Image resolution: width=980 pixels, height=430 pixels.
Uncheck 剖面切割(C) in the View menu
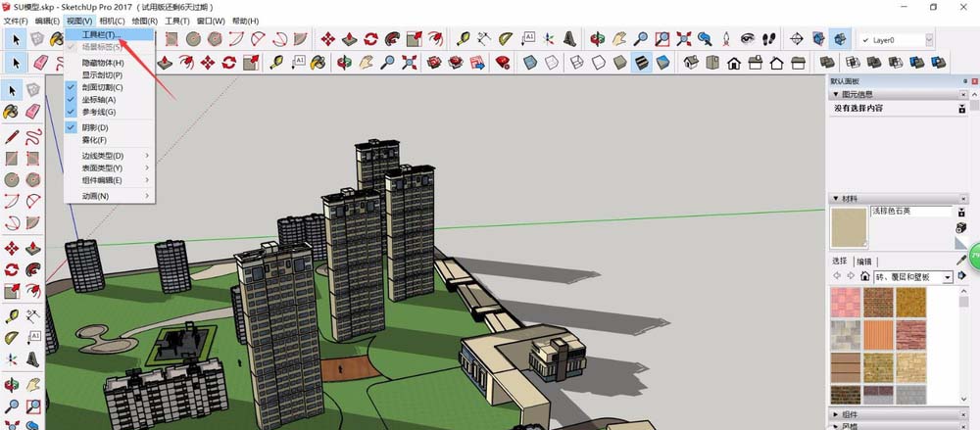point(110,87)
